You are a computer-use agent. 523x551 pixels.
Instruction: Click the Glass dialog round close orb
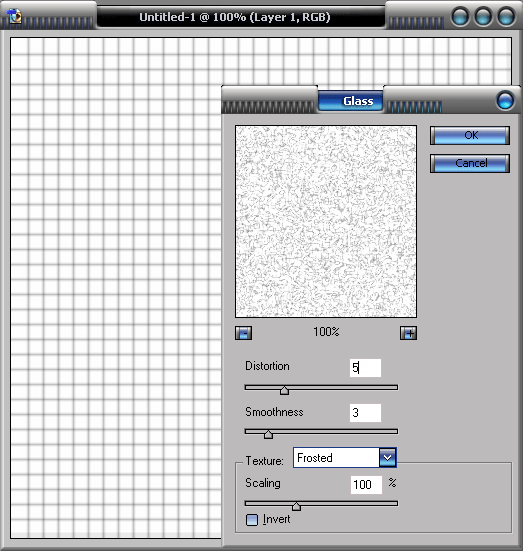tap(505, 100)
